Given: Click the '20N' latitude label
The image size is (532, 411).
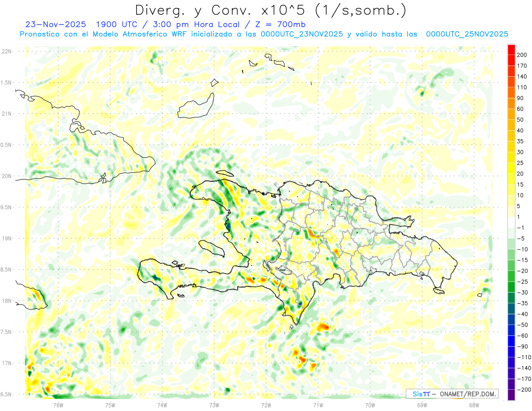Looking at the screenshot, I should click(x=7, y=176).
